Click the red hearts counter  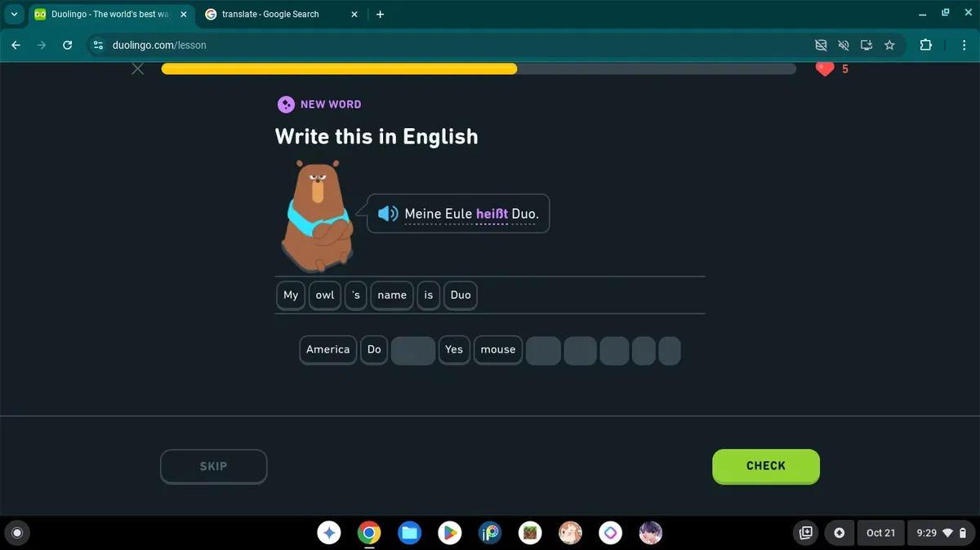[831, 69]
